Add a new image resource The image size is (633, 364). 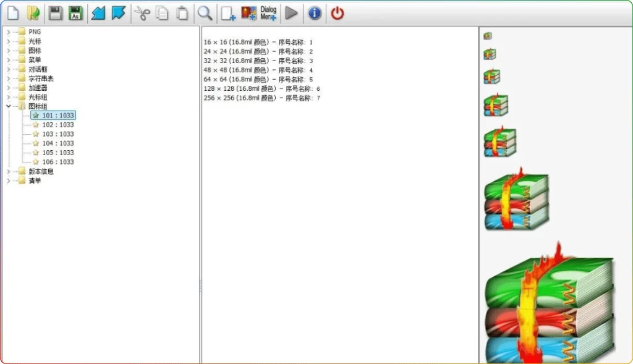tap(249, 13)
